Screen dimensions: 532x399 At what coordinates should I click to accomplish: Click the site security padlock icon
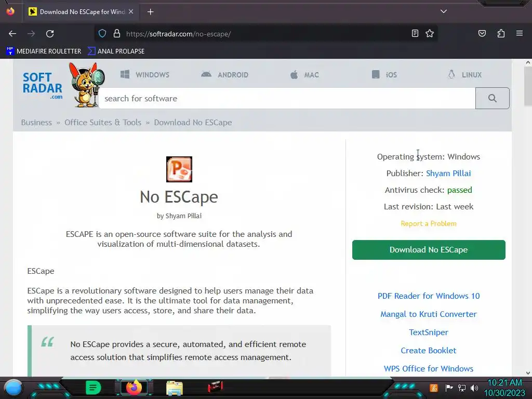117,34
